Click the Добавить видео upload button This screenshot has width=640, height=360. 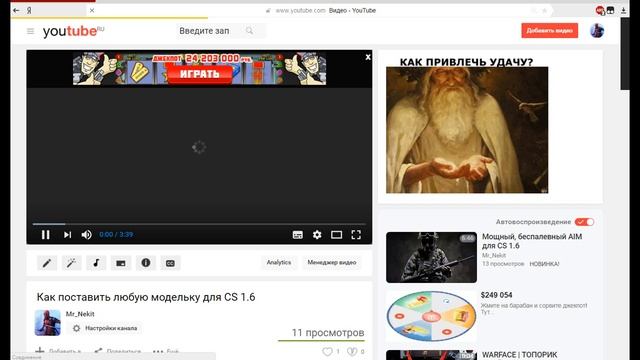tap(549, 31)
